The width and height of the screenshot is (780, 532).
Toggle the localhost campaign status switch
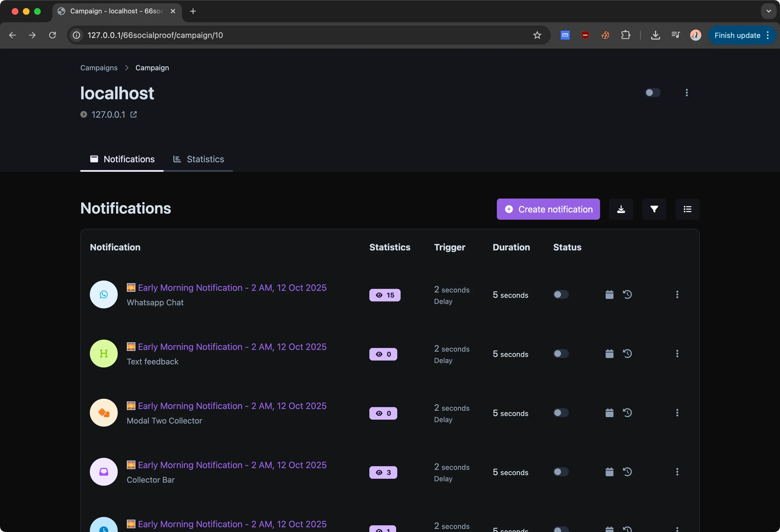pos(653,93)
